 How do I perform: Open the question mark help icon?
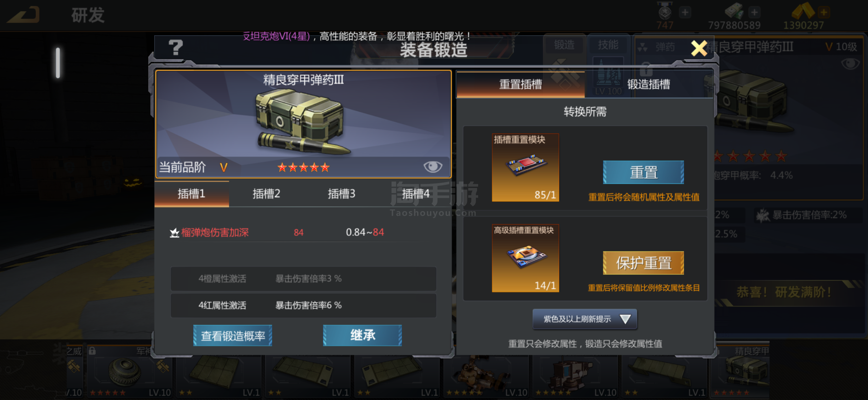tap(176, 47)
